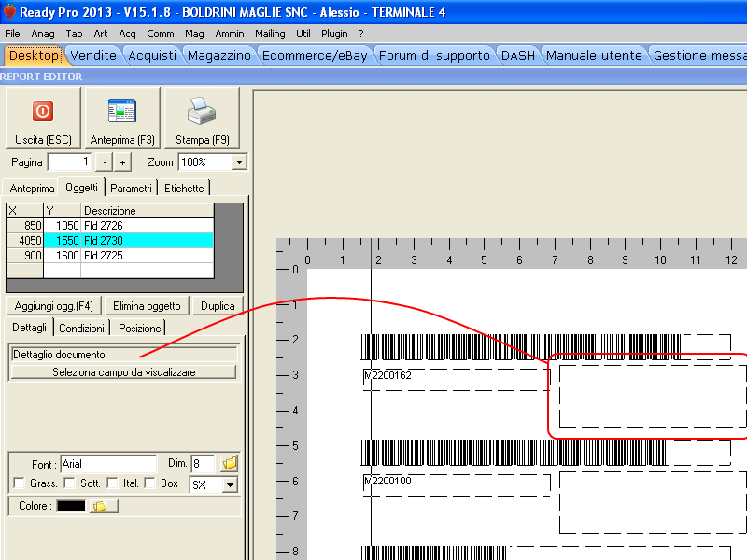This screenshot has width=747, height=560.
Task: Increase page with plus button
Action: 122,162
